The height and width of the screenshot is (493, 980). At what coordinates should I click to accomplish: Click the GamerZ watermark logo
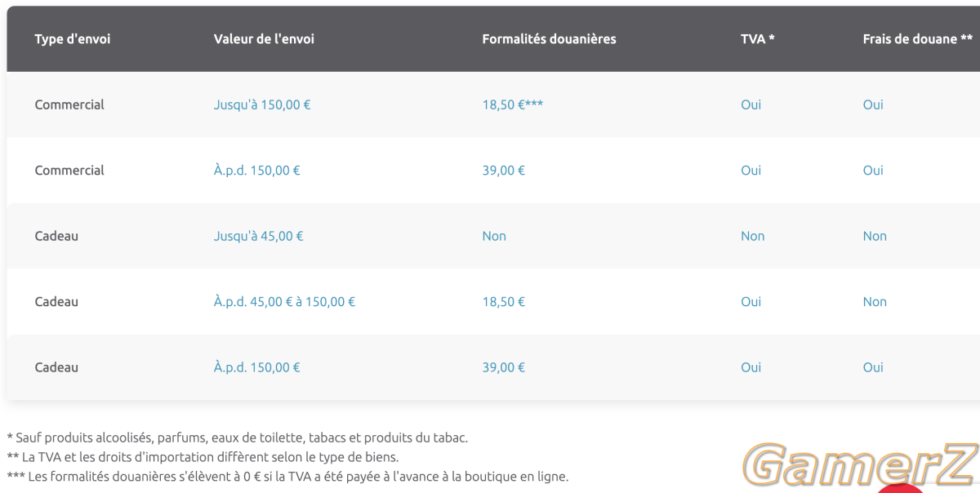[x=862, y=466]
